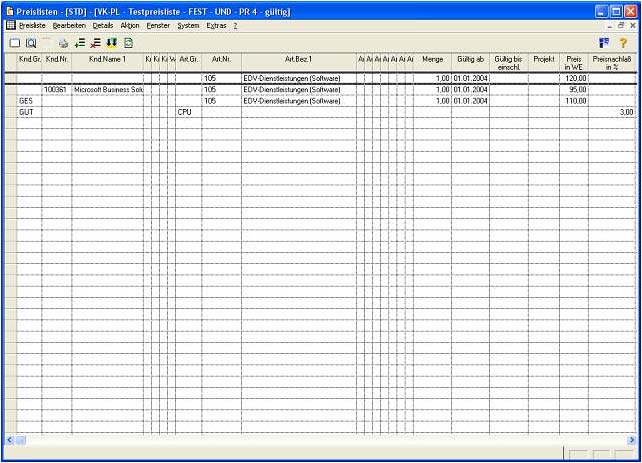The height and width of the screenshot is (463, 642).
Task: Click the Preis in WE column header
Action: pos(573,63)
